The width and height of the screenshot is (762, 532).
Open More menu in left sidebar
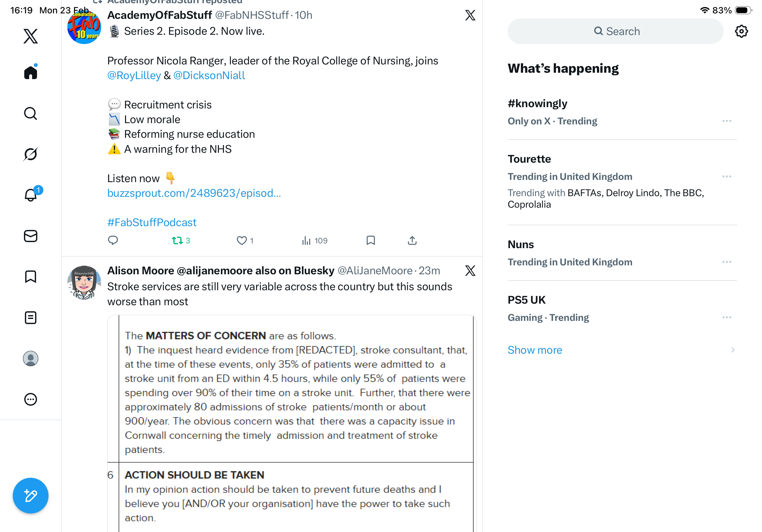point(31,399)
